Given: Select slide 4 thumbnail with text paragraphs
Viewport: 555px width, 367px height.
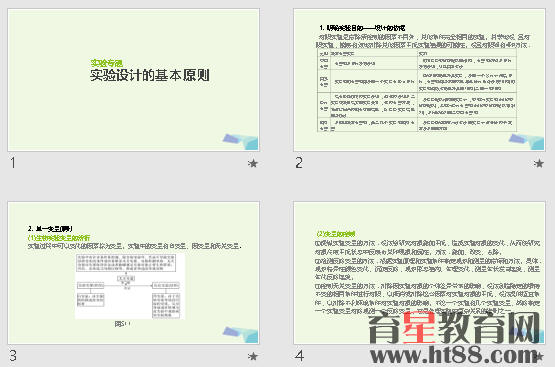Looking at the screenshot, I should coord(419,273).
